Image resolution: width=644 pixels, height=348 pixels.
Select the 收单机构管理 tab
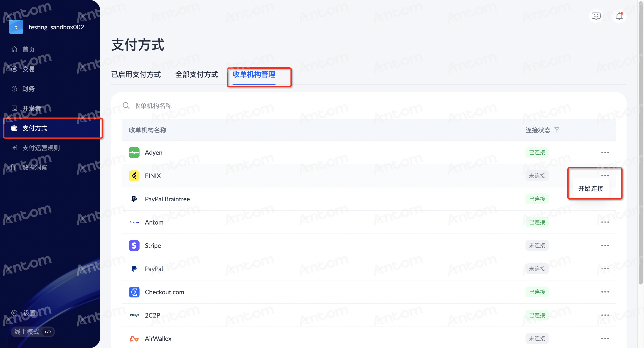point(254,74)
